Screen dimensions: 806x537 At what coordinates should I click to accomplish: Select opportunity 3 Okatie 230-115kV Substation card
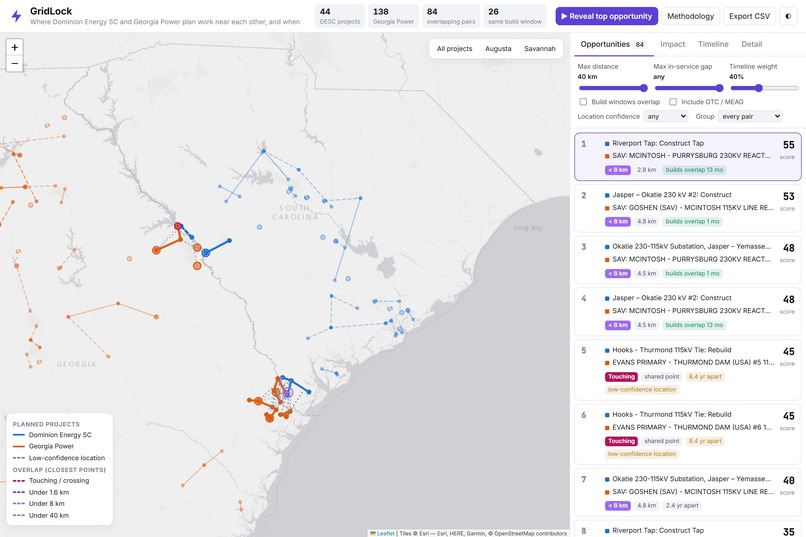point(688,260)
